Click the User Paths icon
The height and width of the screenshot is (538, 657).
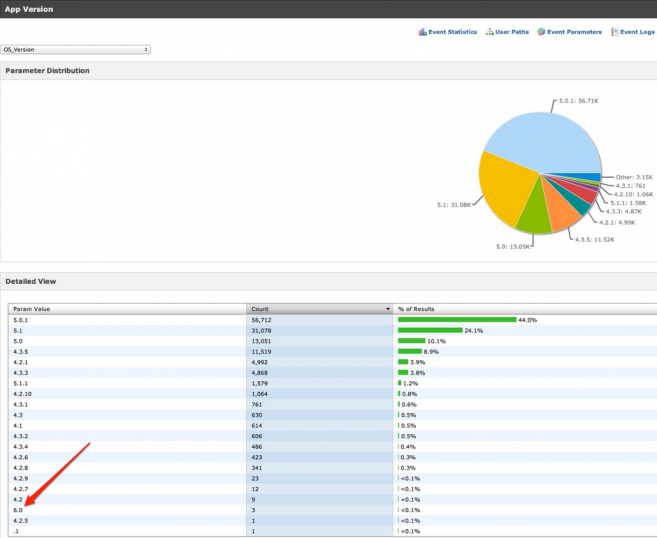click(x=488, y=32)
